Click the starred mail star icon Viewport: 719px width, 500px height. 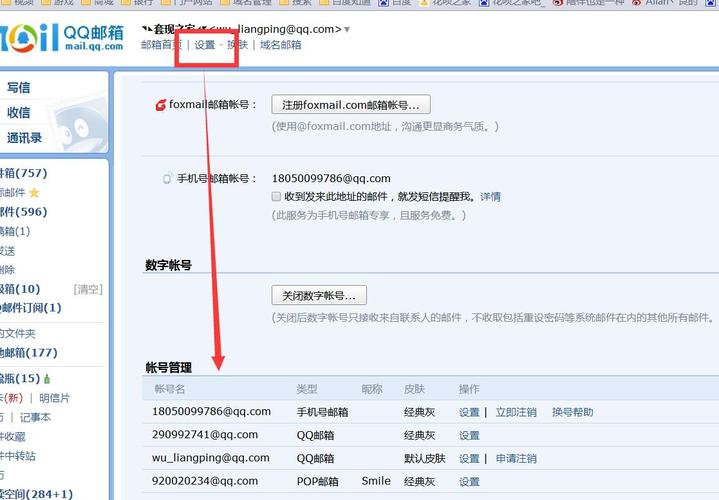[34, 193]
